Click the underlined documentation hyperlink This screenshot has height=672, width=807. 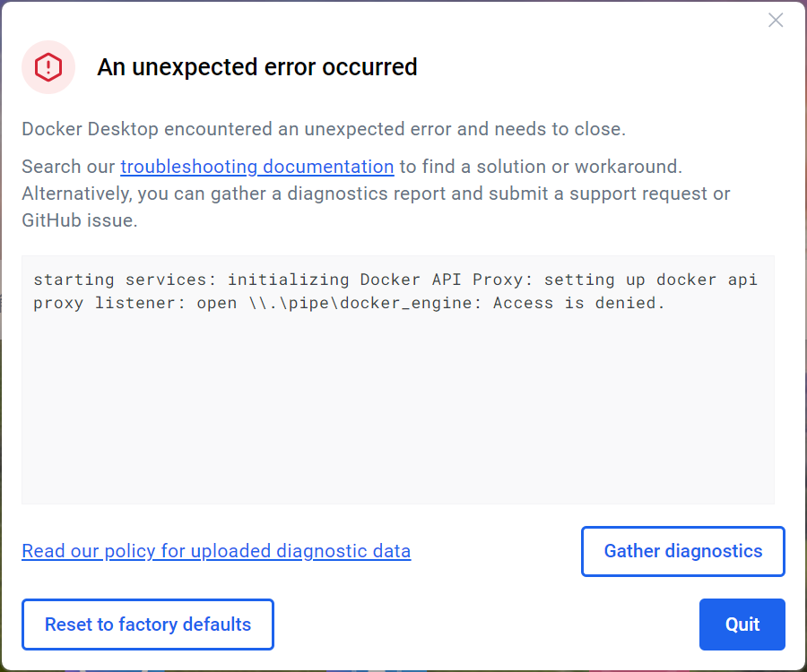click(256, 167)
